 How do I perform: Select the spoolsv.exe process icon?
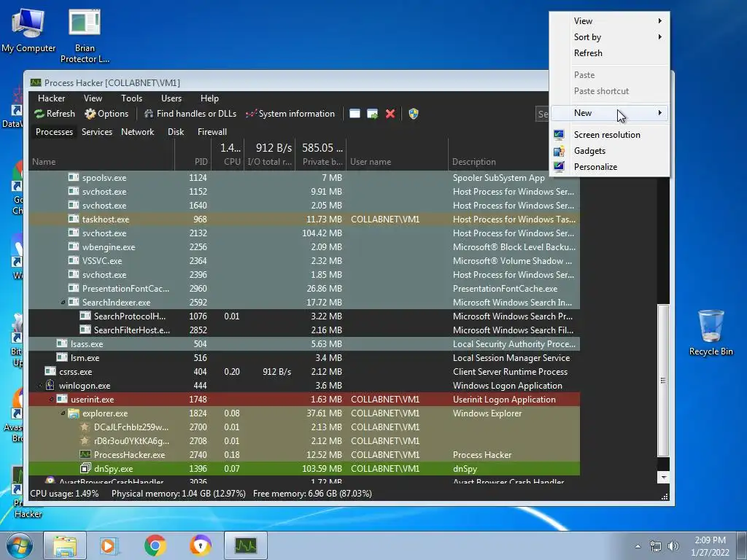[x=74, y=178]
